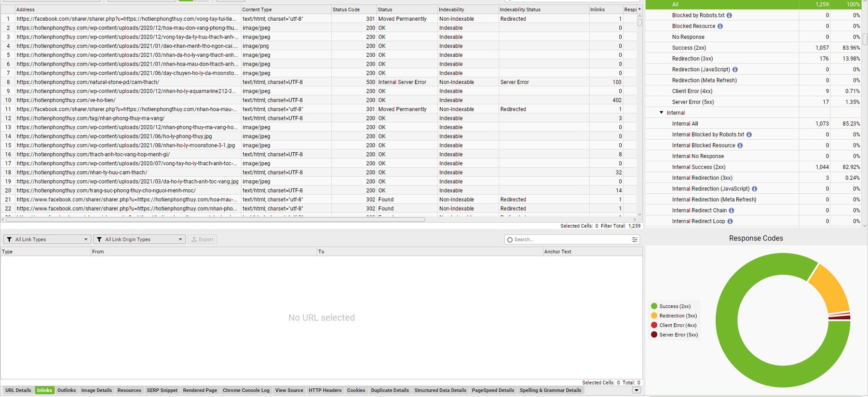Select the Internal All overview row
Screen dimensions: 868x397
coord(753,124)
